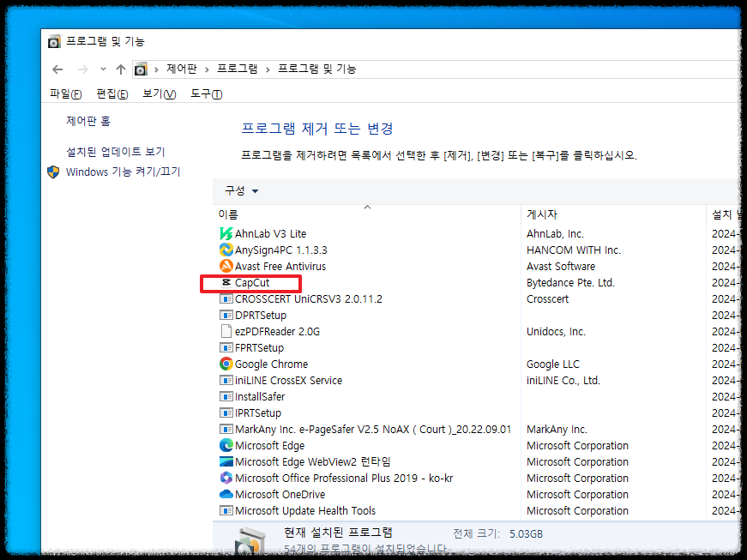Click the Microsoft Edge icon

(x=226, y=445)
